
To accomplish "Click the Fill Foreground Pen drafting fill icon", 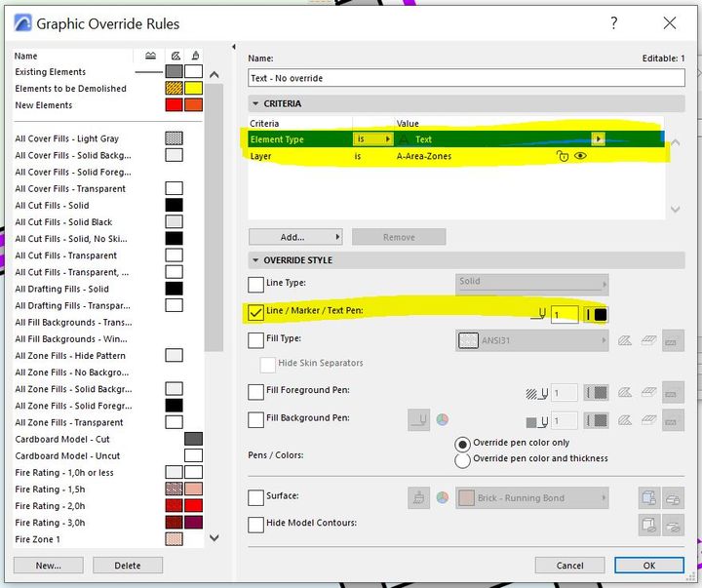I will [673, 393].
